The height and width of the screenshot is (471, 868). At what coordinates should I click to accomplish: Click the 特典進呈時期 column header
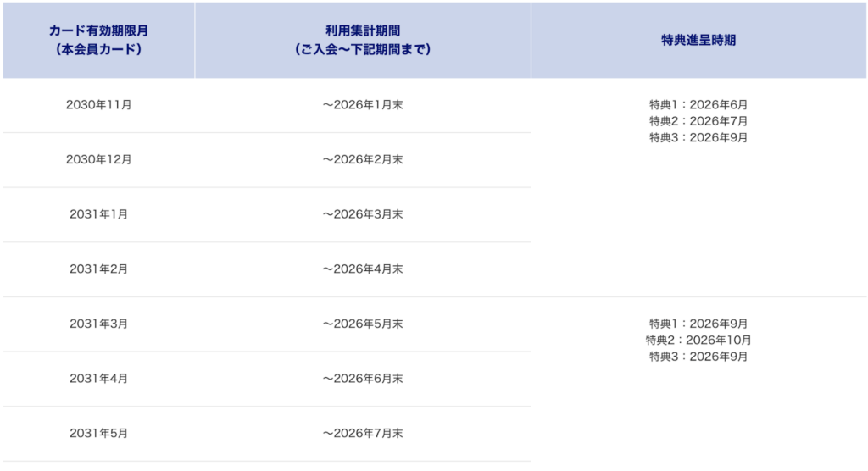coord(698,40)
